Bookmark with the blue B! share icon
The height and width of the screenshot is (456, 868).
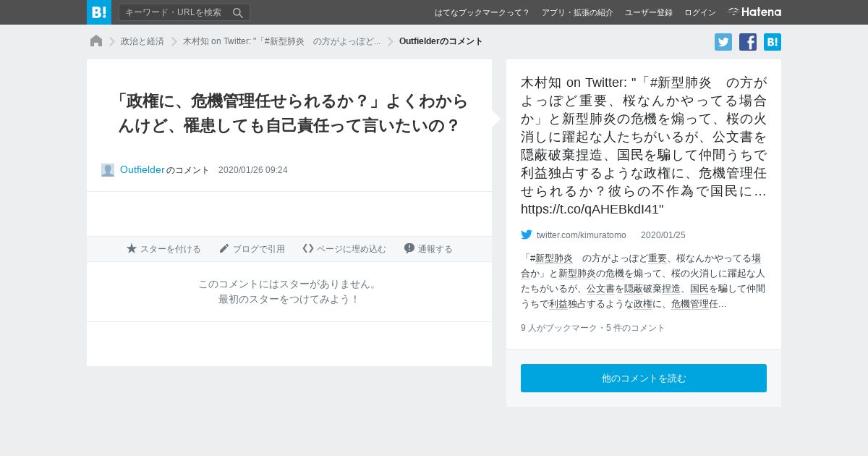coord(773,42)
